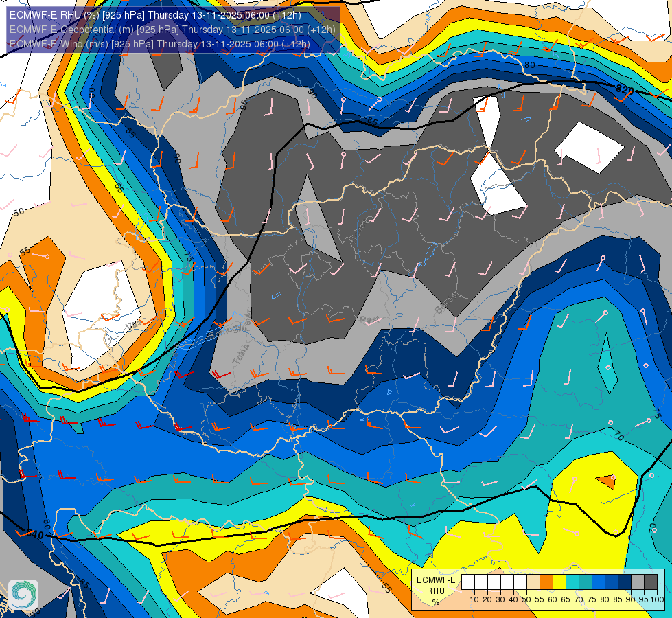
Task: Click the legend tick label 100
Action: pos(658,599)
